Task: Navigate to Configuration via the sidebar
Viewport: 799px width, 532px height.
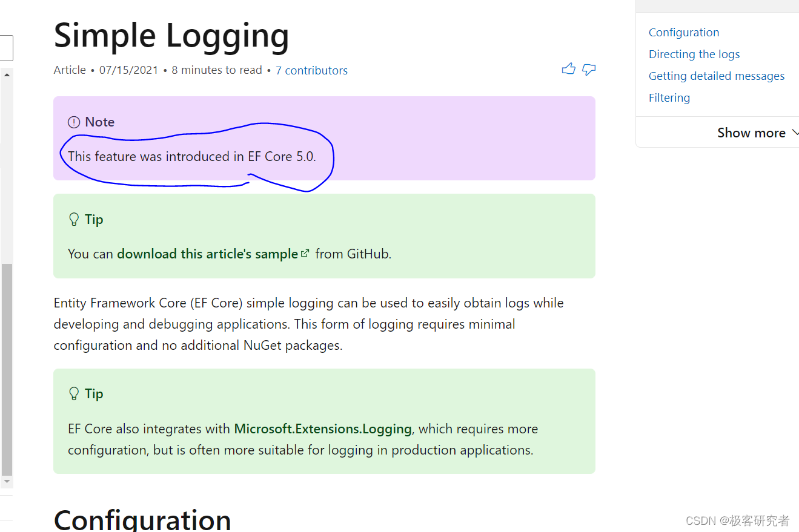Action: pyautogui.click(x=684, y=32)
